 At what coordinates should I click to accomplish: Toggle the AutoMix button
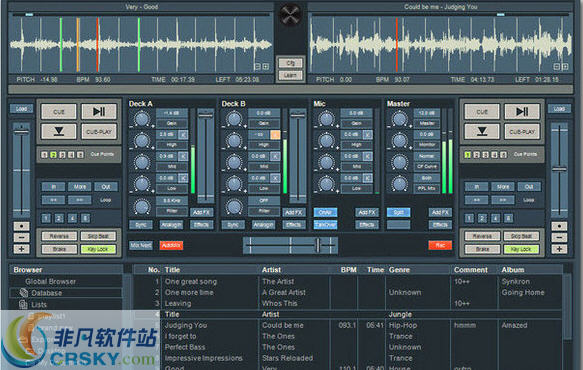coord(171,245)
